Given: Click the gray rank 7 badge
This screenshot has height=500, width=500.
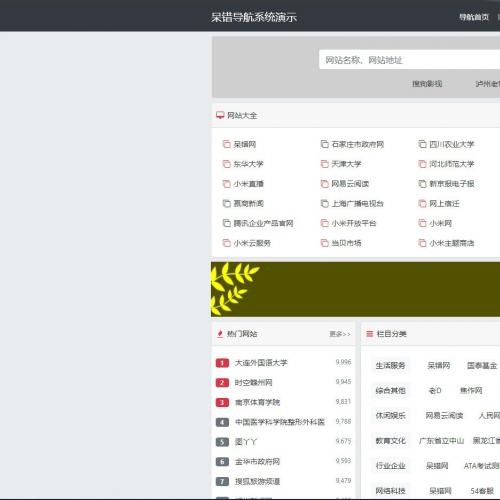Looking at the screenshot, I should 222,481.
